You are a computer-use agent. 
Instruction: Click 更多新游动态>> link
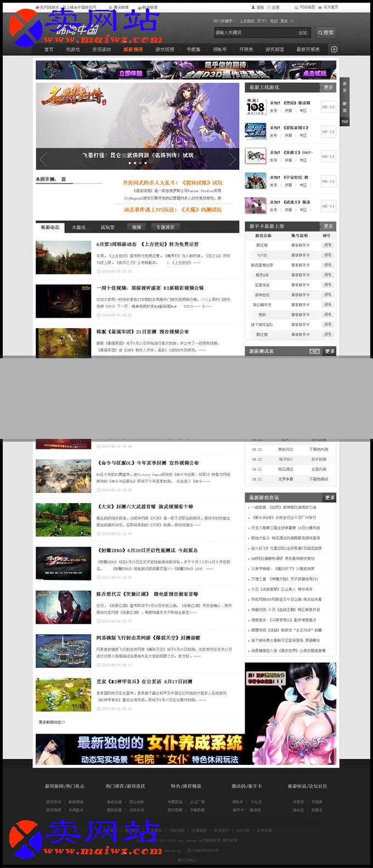[x=52, y=722]
